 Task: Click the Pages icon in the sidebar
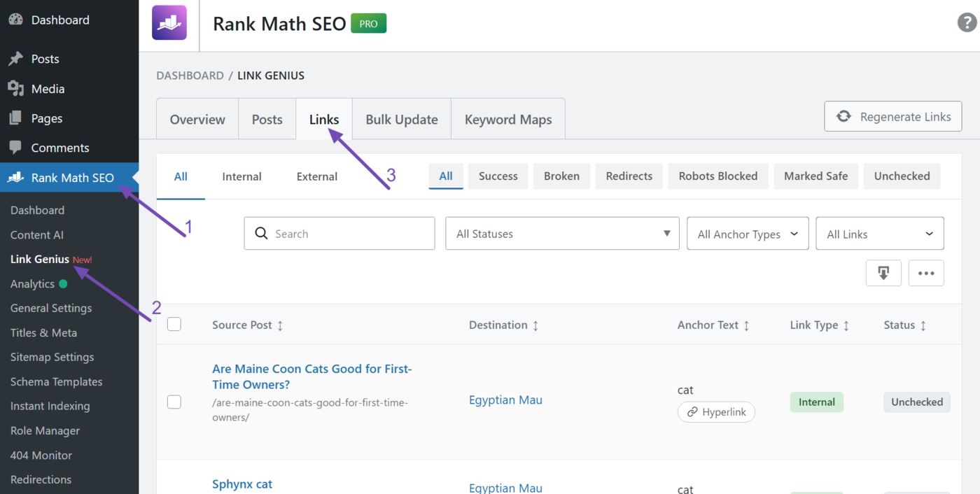(x=15, y=118)
